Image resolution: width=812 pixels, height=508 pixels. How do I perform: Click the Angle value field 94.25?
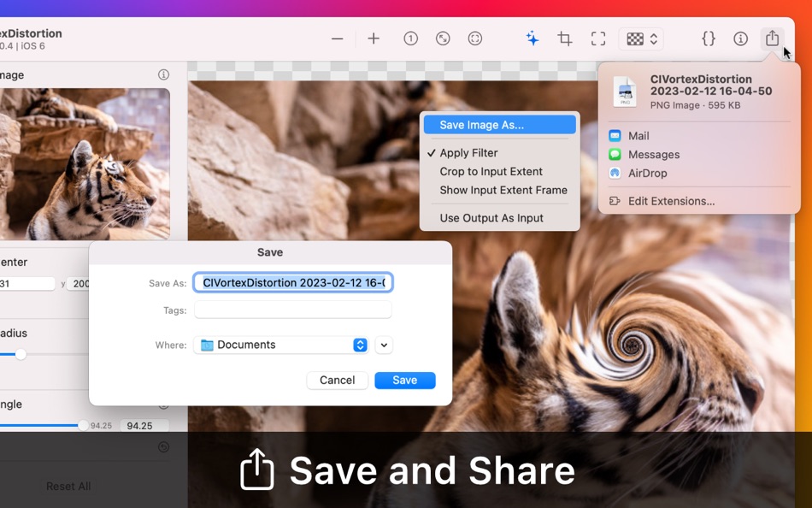[144, 426]
